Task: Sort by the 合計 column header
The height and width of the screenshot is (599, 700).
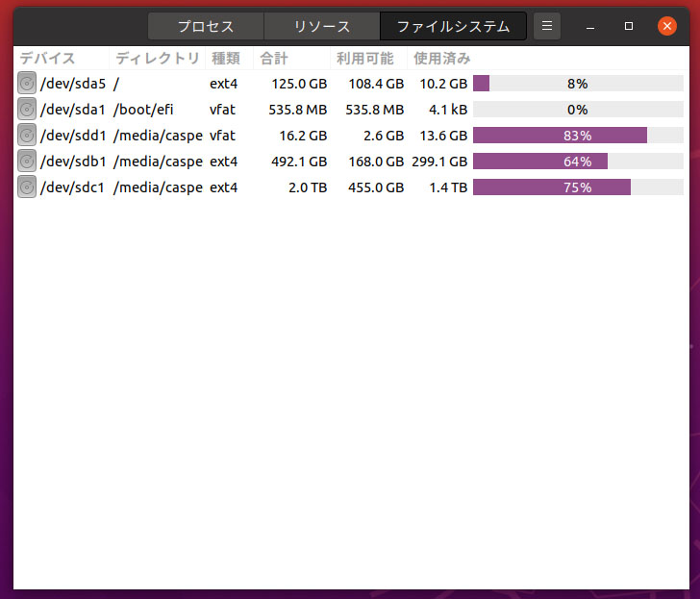Action: [x=292, y=59]
